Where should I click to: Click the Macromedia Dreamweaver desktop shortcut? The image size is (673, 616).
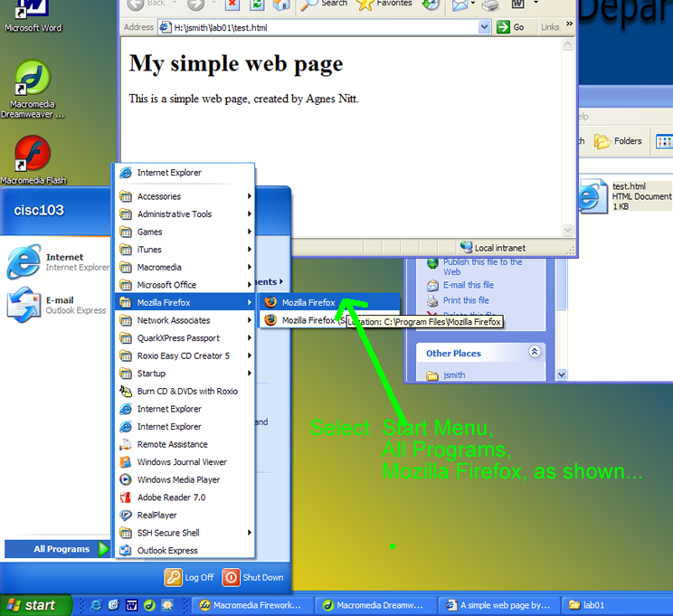pyautogui.click(x=33, y=89)
